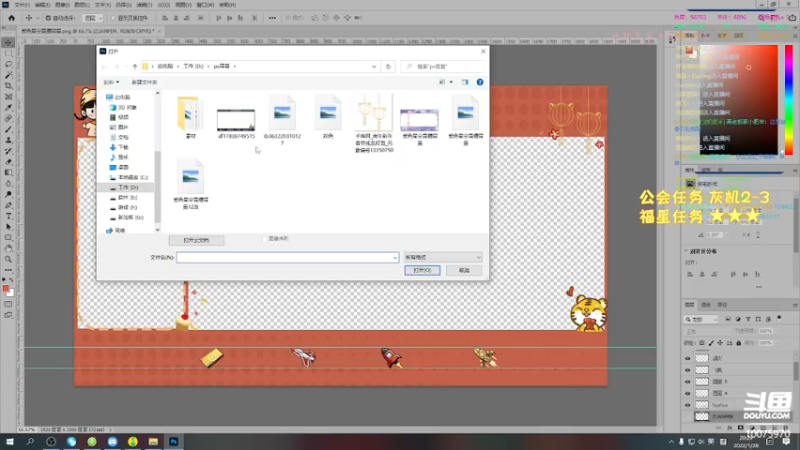Select the Eraser tool
This screenshot has height=450, width=800.
click(x=8, y=162)
